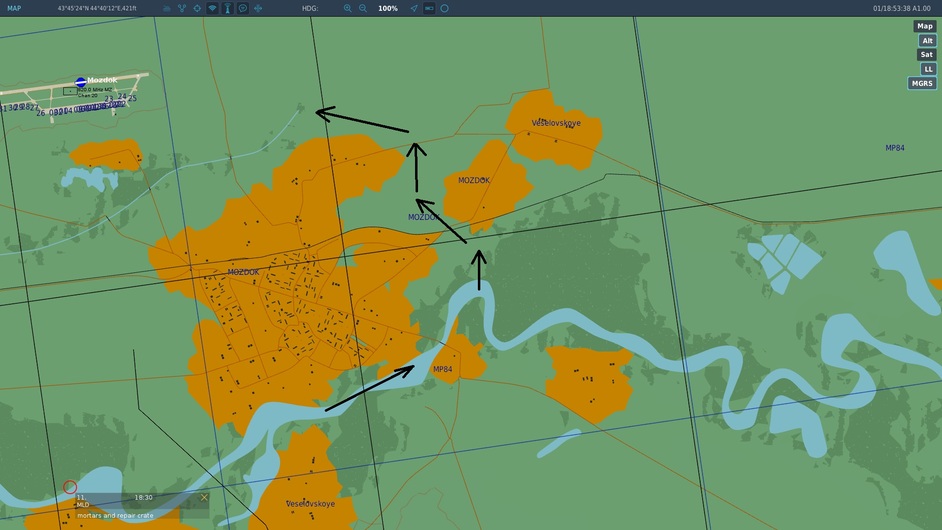Click the red circle map marker
This screenshot has height=530, width=942.
[x=70, y=487]
